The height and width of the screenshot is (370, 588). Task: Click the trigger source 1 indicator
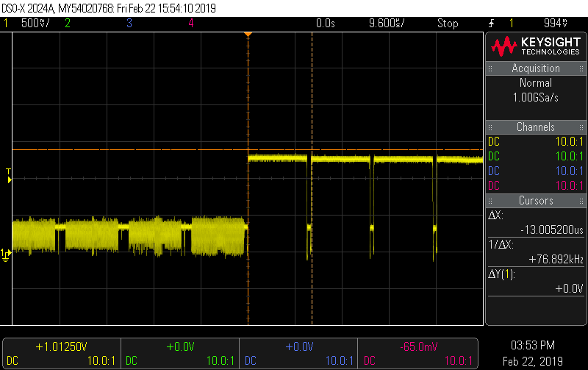511,24
